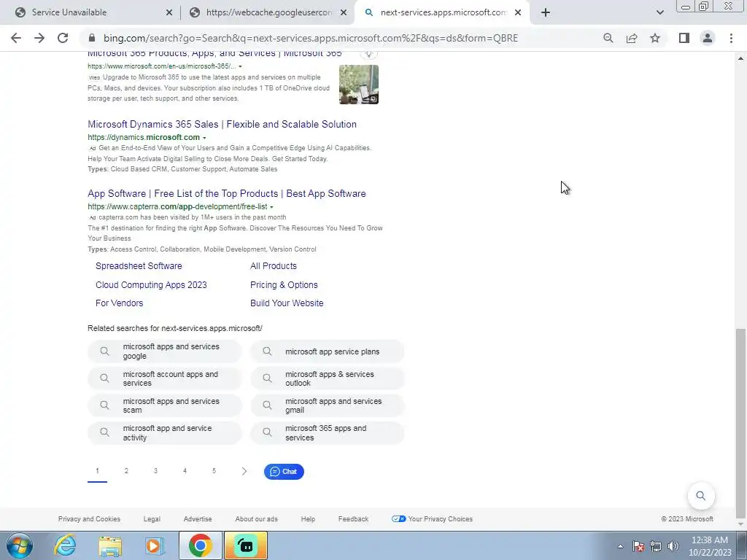Viewport: 747px width, 560px height.
Task: Close the next-services.apps.microsoft.com tab
Action: pos(518,13)
